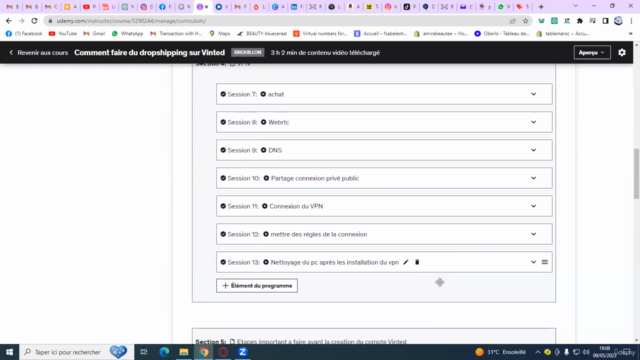Click Section 5 Etapes important title
Image resolution: width=640 pixels, height=360 pixels.
point(322,342)
